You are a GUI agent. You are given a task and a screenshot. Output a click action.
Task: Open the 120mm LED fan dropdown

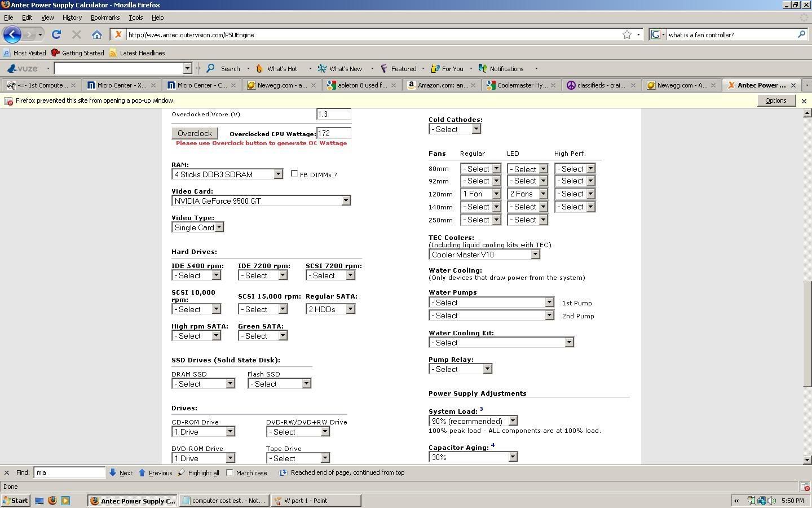point(528,194)
